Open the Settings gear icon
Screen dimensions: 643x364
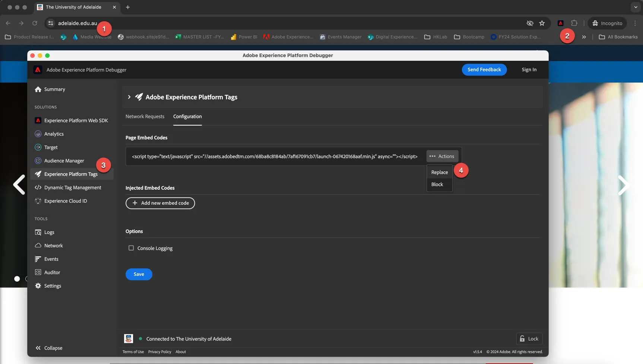click(38, 286)
